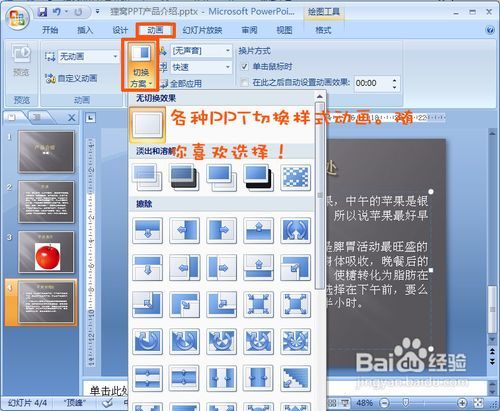Select slide 3 apple thumbnail
500x411 pixels.
[46, 252]
